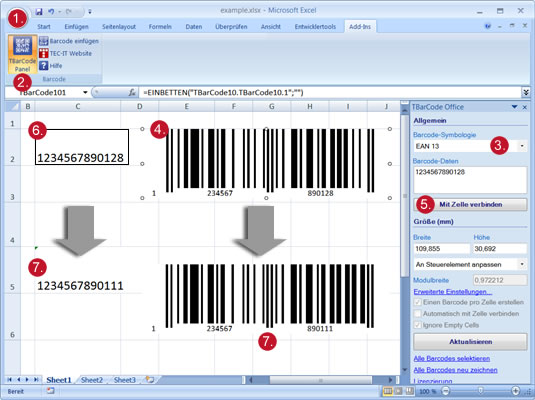Screen dimensions: 535x400
Task: Switch to the Seitenlayout tab
Action: [119, 27]
